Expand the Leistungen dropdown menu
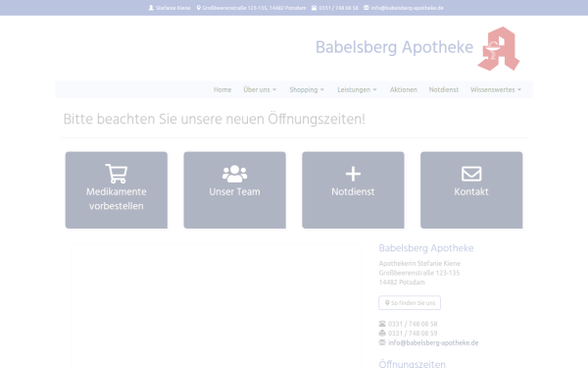The width and height of the screenshot is (588, 368). pos(357,89)
